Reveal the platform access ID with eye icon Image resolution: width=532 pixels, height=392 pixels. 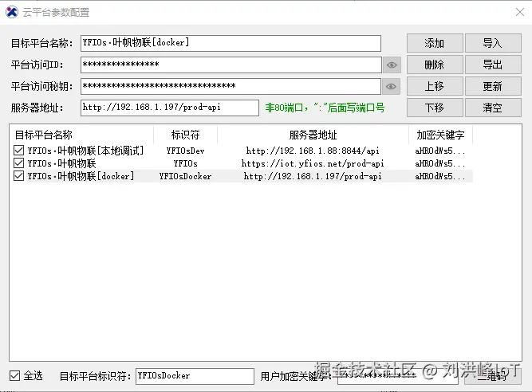392,65
